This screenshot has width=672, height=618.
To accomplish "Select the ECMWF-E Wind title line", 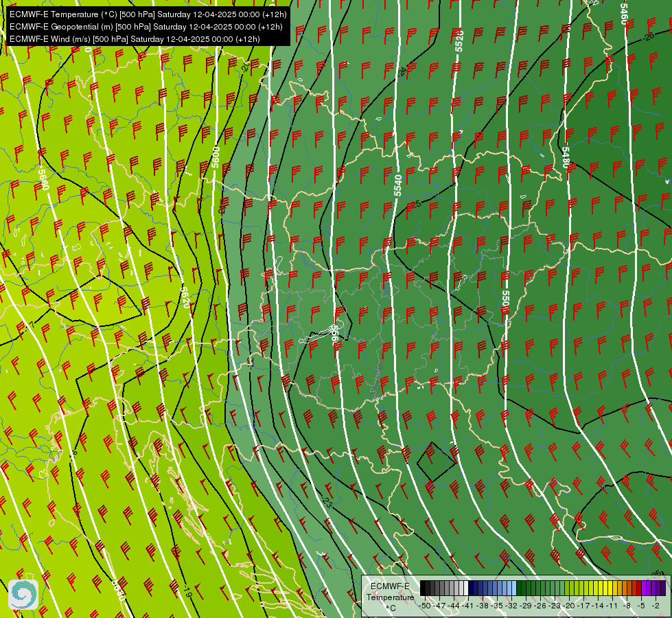I will (135, 39).
